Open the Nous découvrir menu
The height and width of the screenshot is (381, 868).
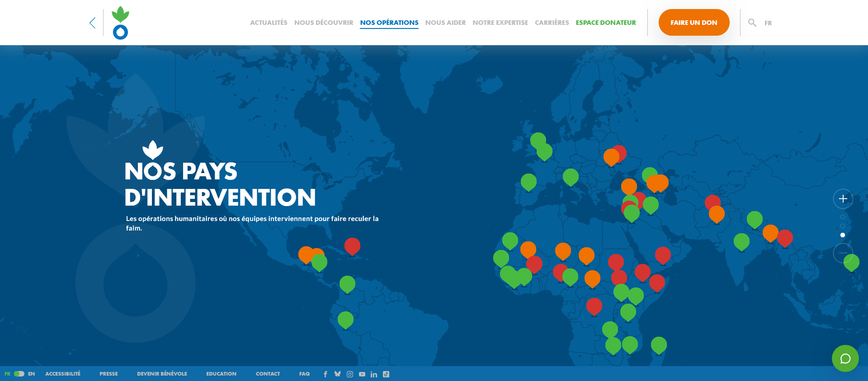point(324,23)
